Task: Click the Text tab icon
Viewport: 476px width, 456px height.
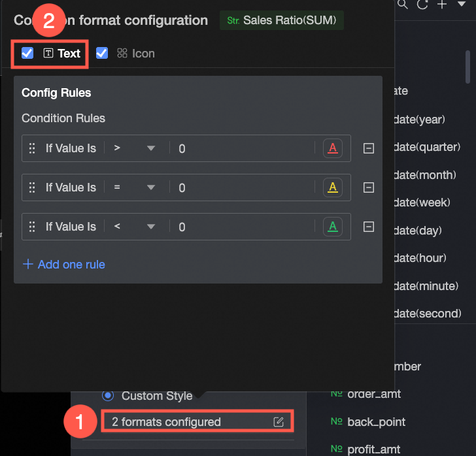Action: tap(48, 53)
